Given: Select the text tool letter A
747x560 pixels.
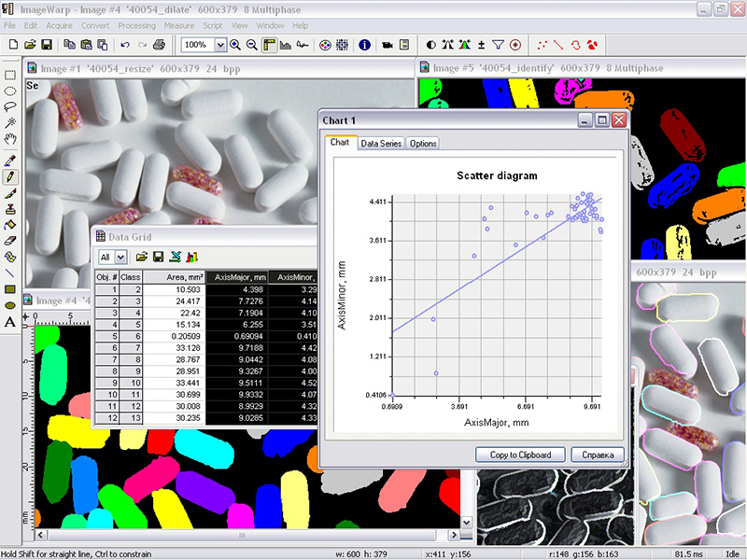Looking at the screenshot, I should [10, 322].
